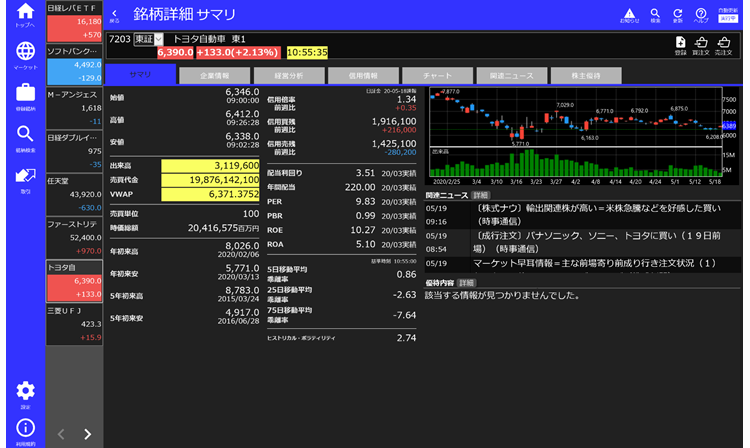Screen dimensions: 750x448
Task: Register stock with 登録 document icon
Action: pos(680,46)
